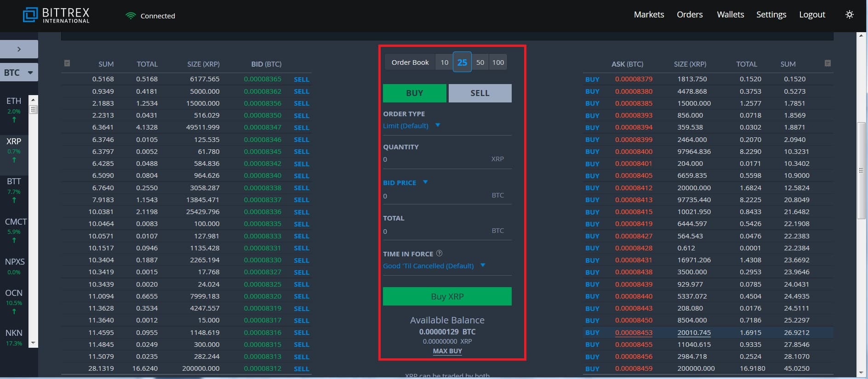Switch to the BUY order tab
The height and width of the screenshot is (379, 868).
tap(414, 93)
